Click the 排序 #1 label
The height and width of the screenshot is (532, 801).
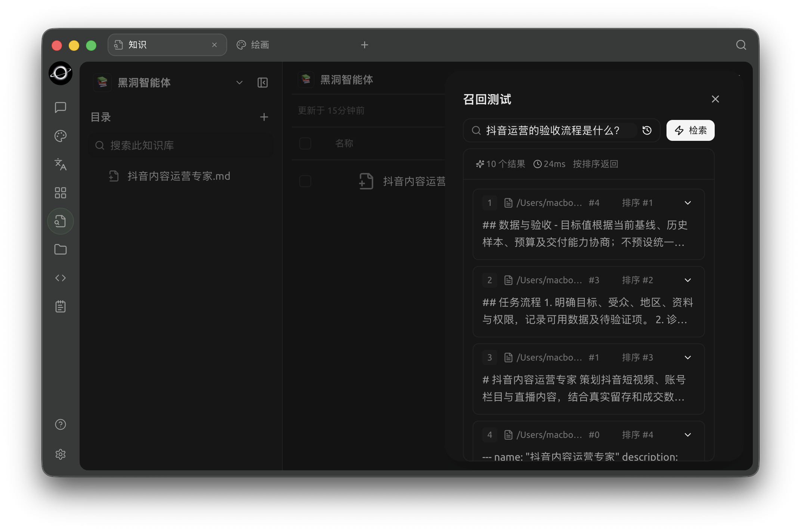[637, 203]
